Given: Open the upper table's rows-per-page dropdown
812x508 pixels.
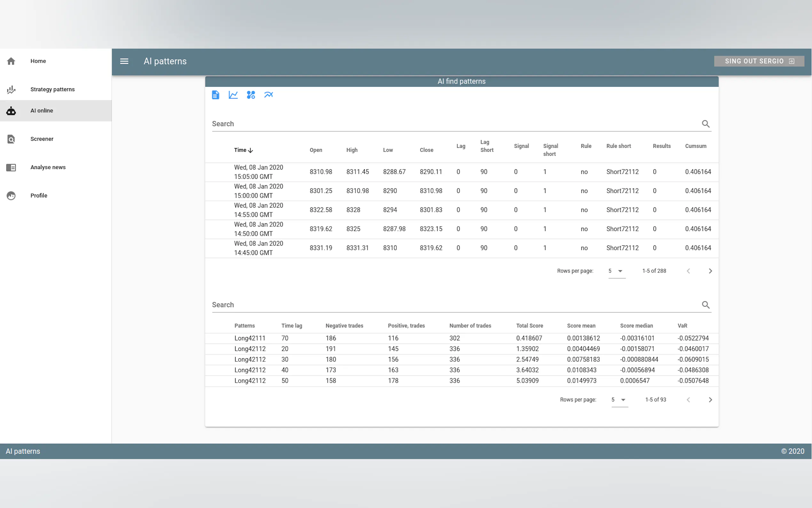Looking at the screenshot, I should [616, 271].
